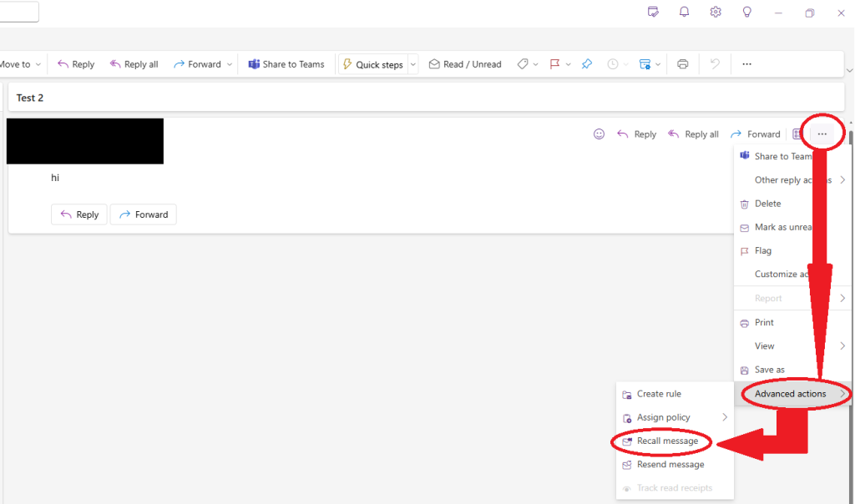Add an emoji reaction to the message
This screenshot has width=855, height=504.
599,134
